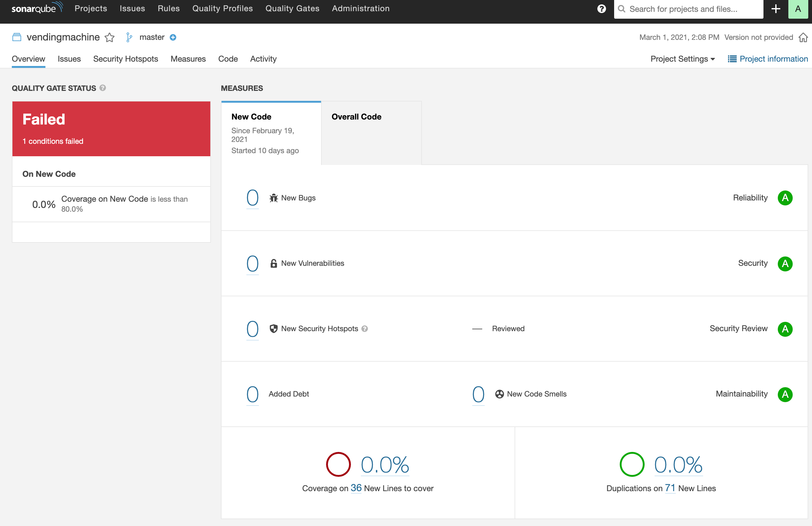Select the New Code tab

(251, 117)
